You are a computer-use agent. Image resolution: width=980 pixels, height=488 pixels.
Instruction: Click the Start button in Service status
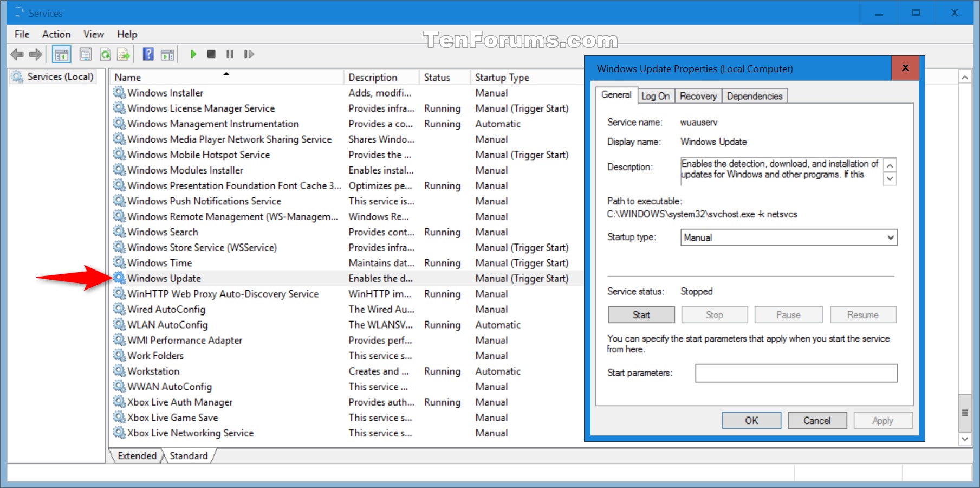click(641, 315)
